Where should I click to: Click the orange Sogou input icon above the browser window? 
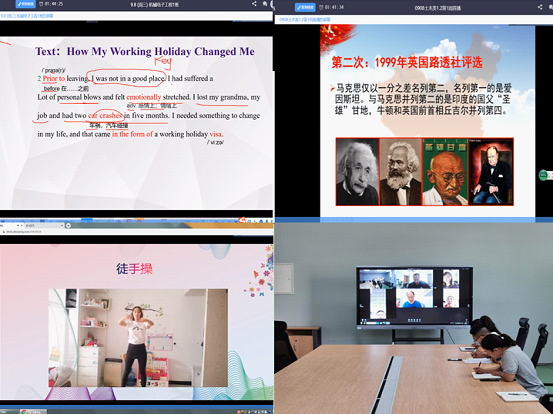coord(242,220)
